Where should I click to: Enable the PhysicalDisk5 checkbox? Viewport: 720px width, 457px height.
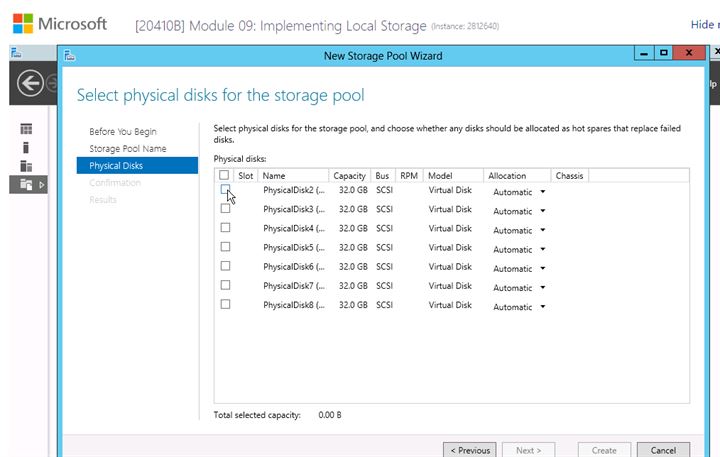225,247
